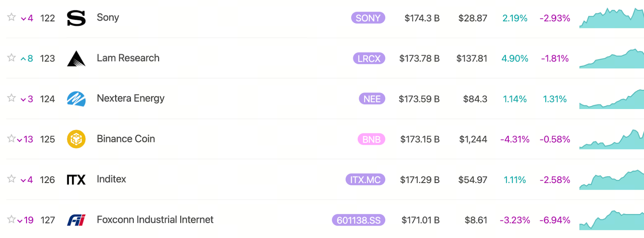This screenshot has height=238, width=644.
Task: Star Binance Coin as a favorite
Action: tap(11, 138)
